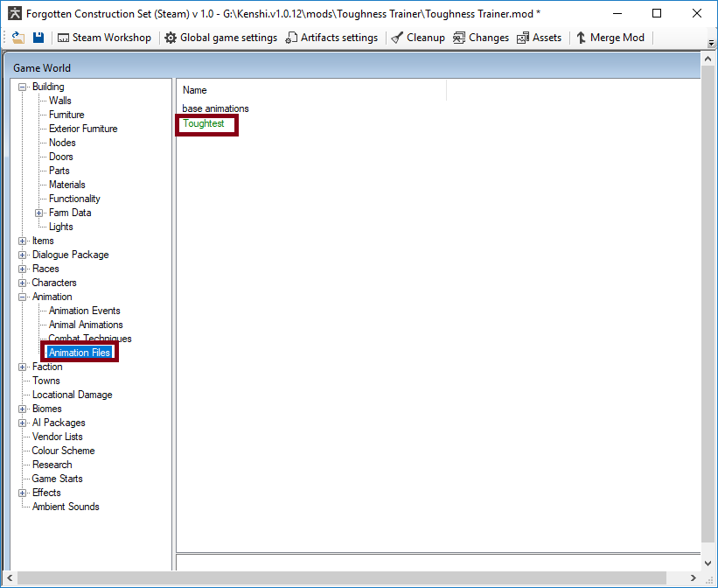This screenshot has height=588, width=718.
Task: Open Steam Workshop from toolbar
Action: (104, 38)
